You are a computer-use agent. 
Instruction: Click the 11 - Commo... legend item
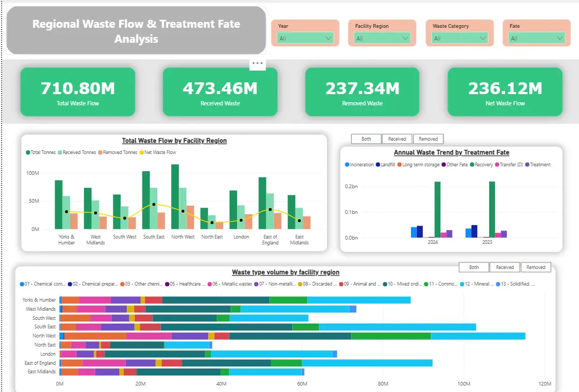(441, 284)
